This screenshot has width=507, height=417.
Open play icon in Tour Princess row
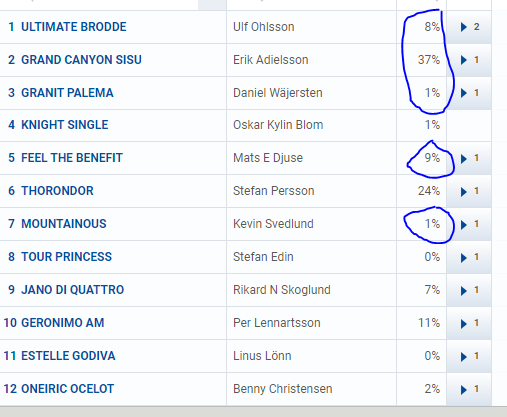[463, 258]
